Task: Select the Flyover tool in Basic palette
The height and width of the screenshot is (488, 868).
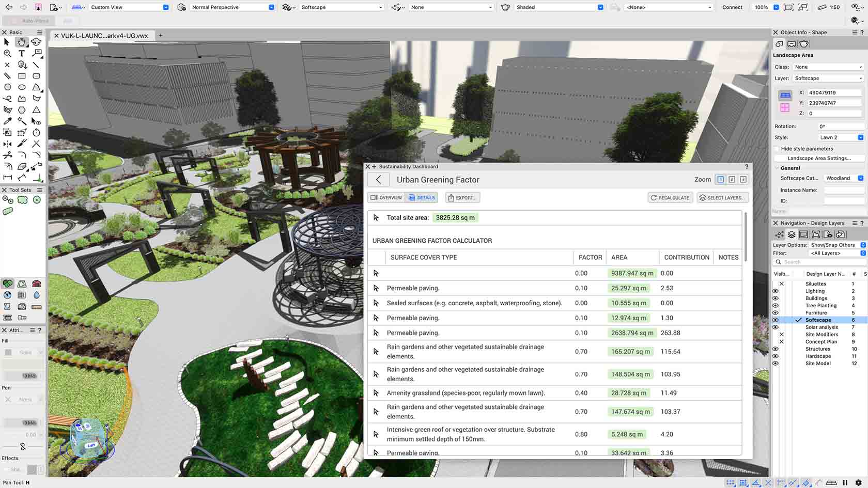Action: (36, 42)
